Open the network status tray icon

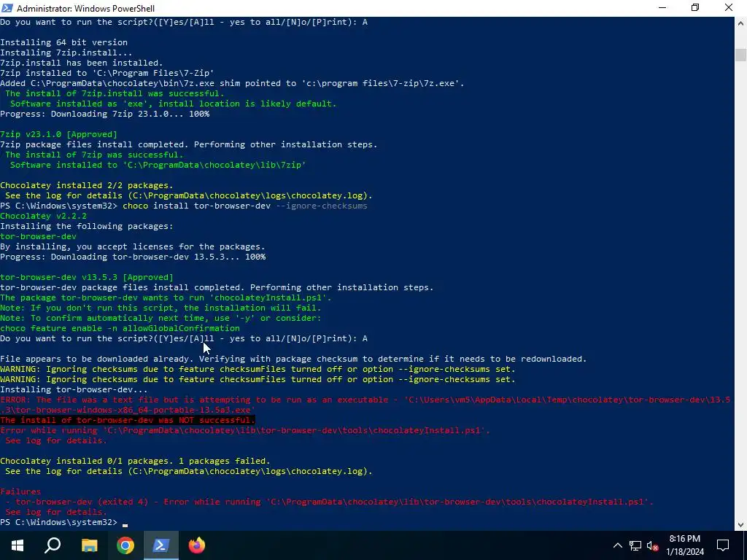[635, 545]
